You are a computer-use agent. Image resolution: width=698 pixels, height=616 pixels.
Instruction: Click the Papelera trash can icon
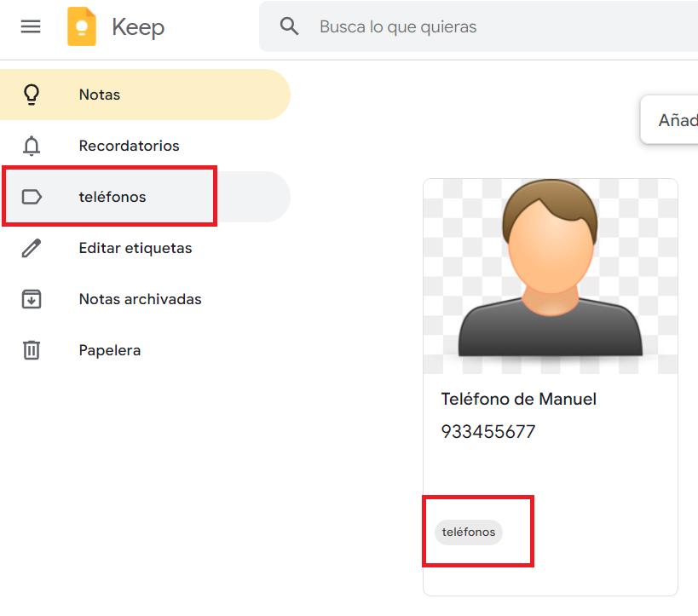click(32, 350)
